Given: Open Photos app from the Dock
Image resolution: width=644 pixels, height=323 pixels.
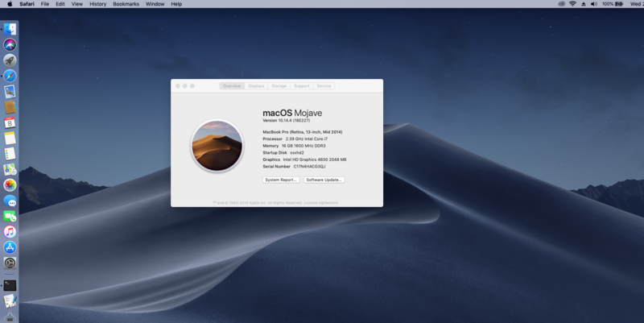Looking at the screenshot, I should click(x=10, y=185).
